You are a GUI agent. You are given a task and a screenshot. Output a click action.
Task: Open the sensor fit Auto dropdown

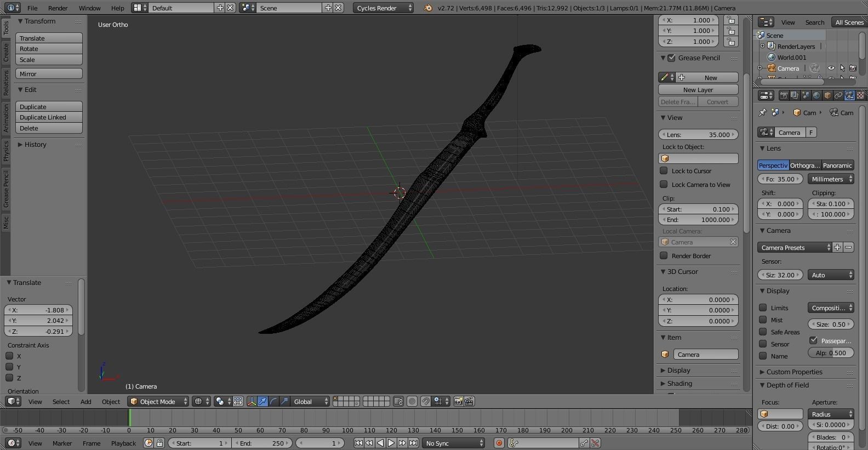831,275
